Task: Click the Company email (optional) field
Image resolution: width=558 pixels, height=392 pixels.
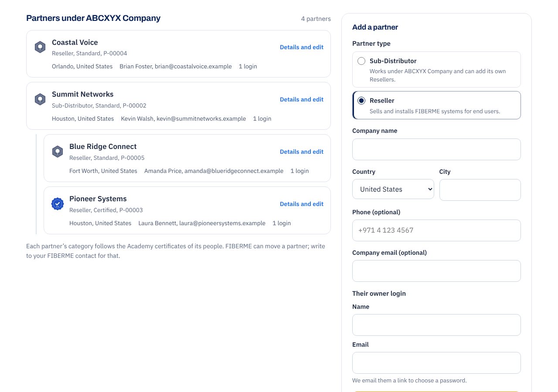Action: pyautogui.click(x=436, y=271)
